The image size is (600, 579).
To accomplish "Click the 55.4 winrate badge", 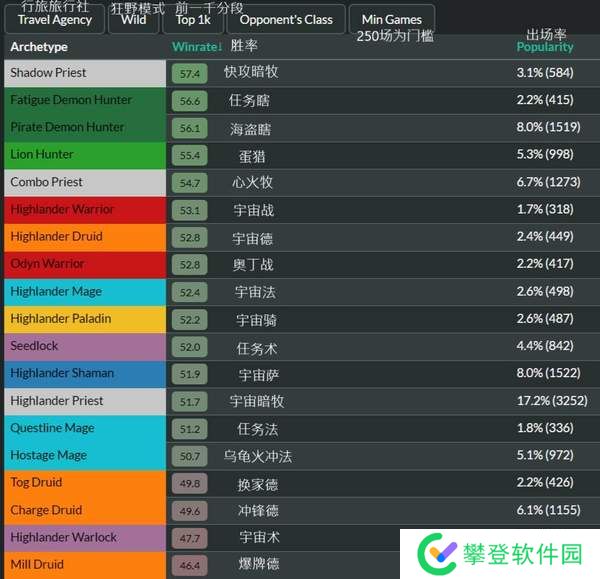I will (190, 155).
